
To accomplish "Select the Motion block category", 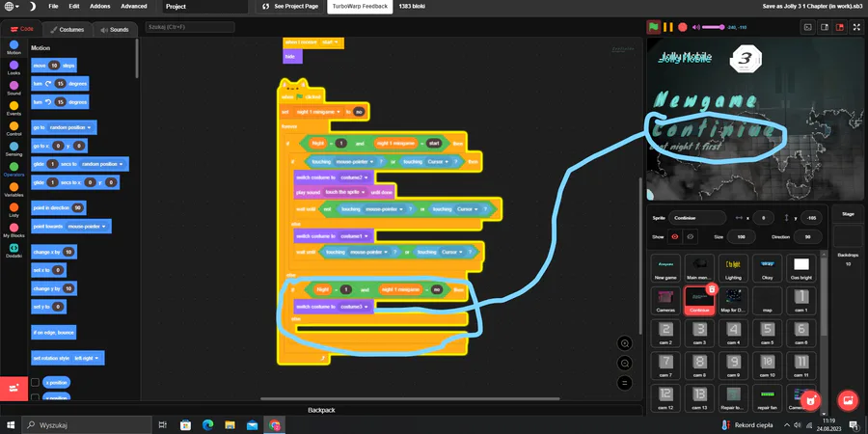I will (x=14, y=47).
